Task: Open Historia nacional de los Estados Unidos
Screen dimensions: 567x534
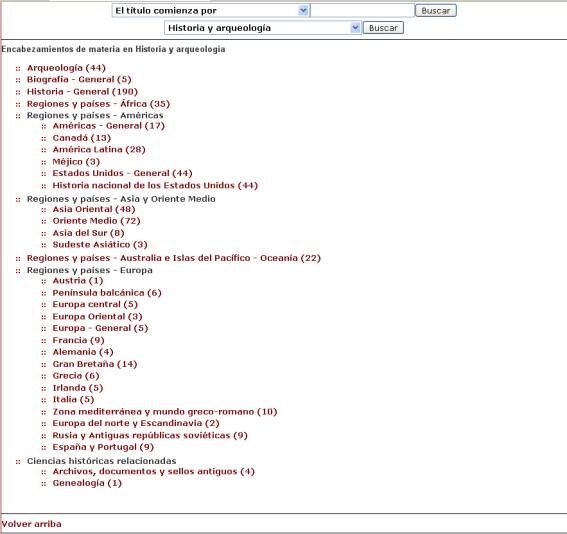Action: pos(155,185)
